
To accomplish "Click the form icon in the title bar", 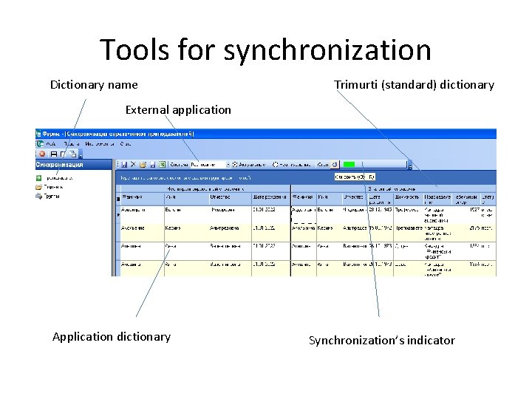I will pyautogui.click(x=38, y=134).
